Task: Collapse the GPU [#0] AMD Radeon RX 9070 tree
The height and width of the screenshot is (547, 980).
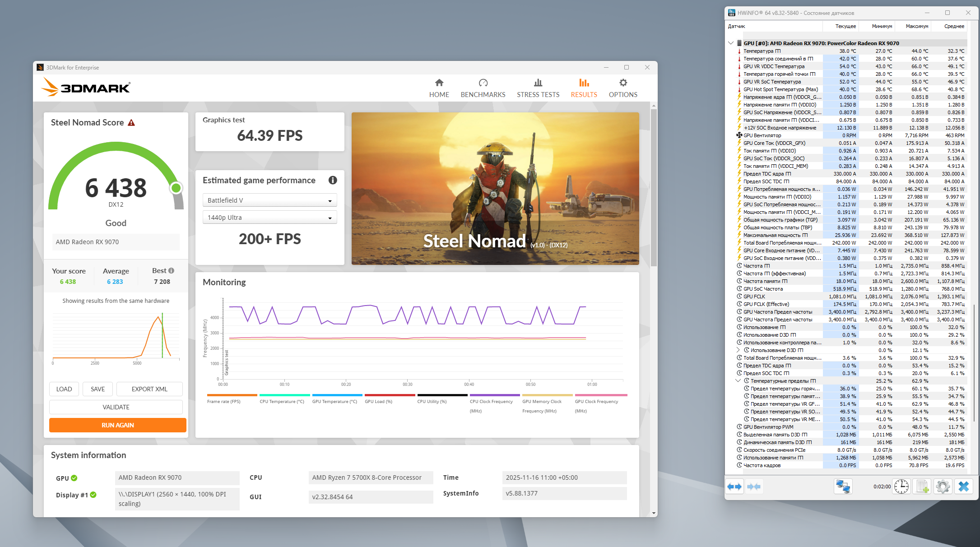Action: point(731,43)
